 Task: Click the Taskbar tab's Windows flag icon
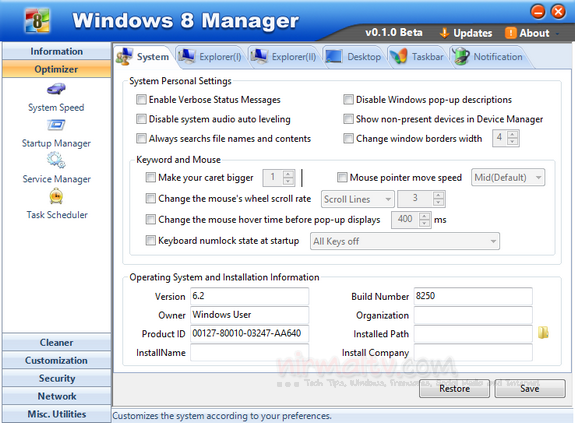pyautogui.click(x=398, y=56)
